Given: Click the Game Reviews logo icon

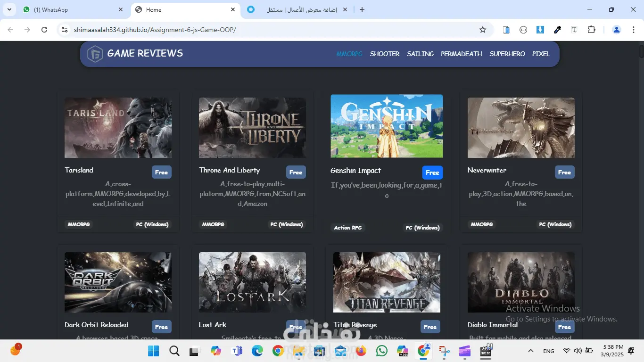Looking at the screenshot, I should [x=95, y=54].
